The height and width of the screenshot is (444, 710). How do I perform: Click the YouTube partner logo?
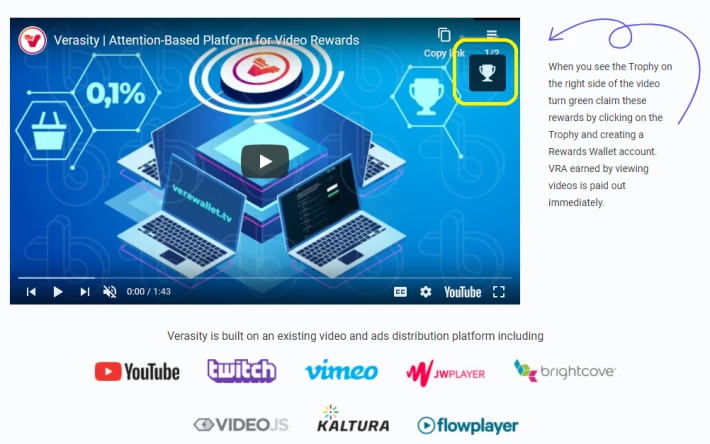tap(137, 372)
